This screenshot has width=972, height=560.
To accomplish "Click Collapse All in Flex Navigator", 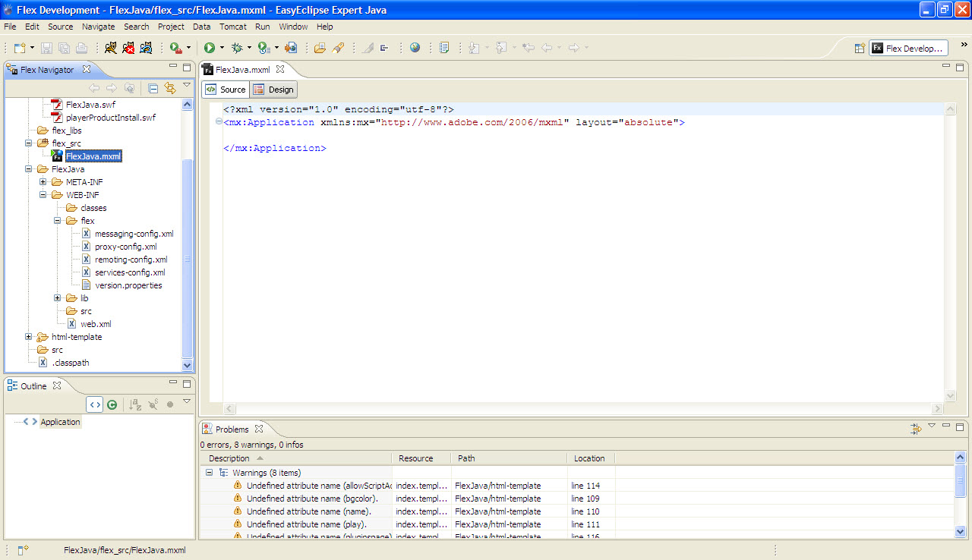I will coord(153,88).
